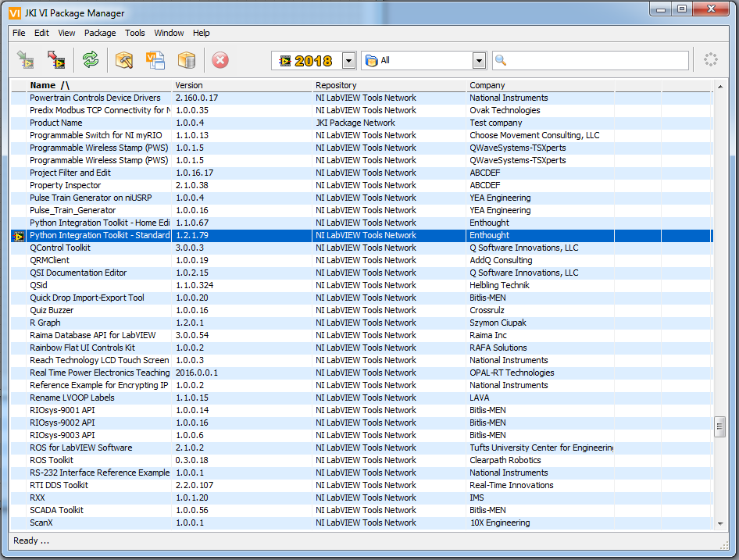Click the package repository database icon
739x560 pixels.
187,60
